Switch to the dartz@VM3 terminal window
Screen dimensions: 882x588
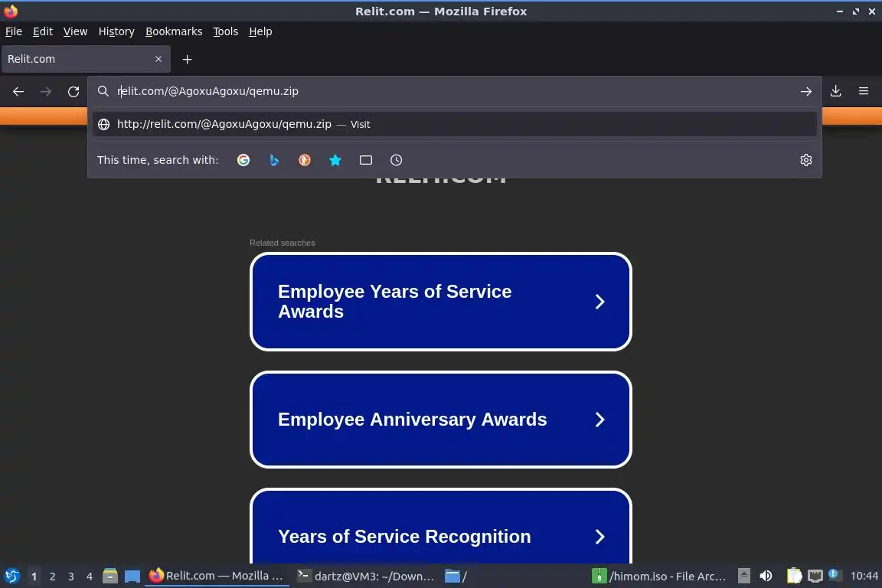coord(366,577)
